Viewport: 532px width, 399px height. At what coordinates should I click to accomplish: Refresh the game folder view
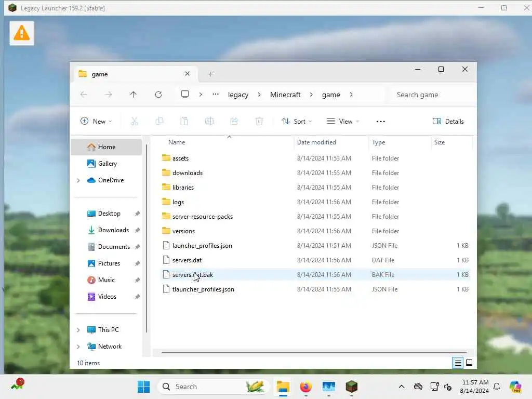pos(158,95)
